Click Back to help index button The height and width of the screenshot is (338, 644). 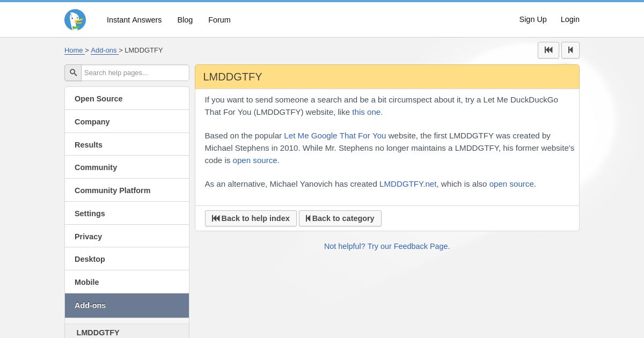251,218
